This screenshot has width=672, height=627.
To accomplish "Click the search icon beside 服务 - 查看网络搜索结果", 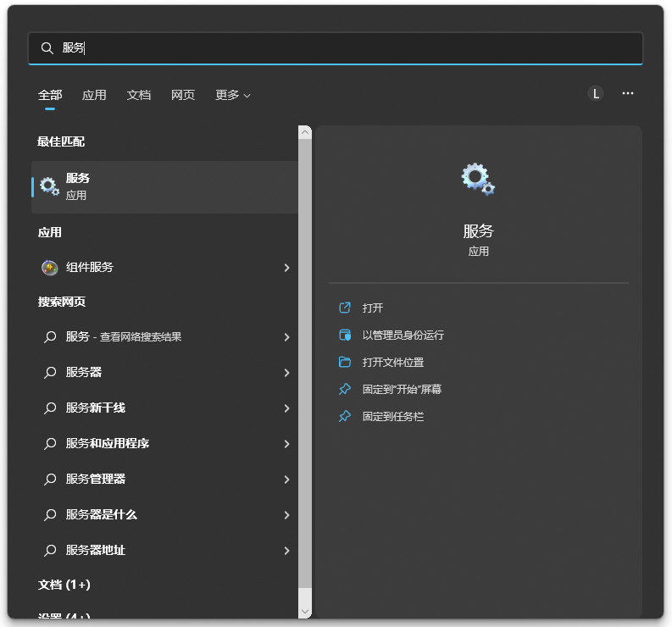I will tap(50, 337).
